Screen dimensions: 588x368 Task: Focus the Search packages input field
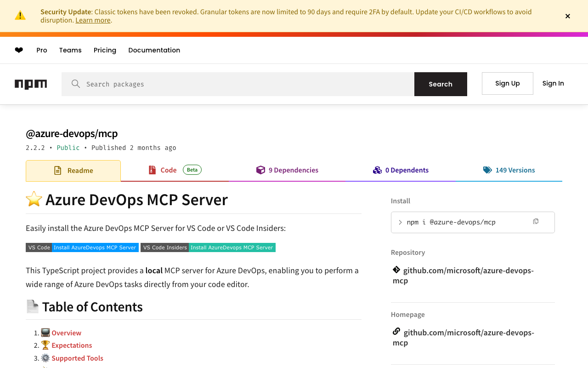(x=248, y=84)
